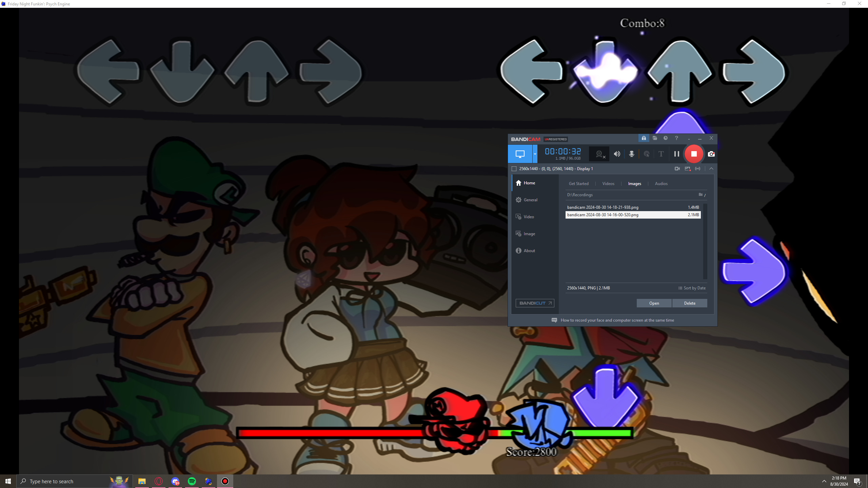868x488 pixels.
Task: Select the Text overlay tool
Action: point(660,154)
